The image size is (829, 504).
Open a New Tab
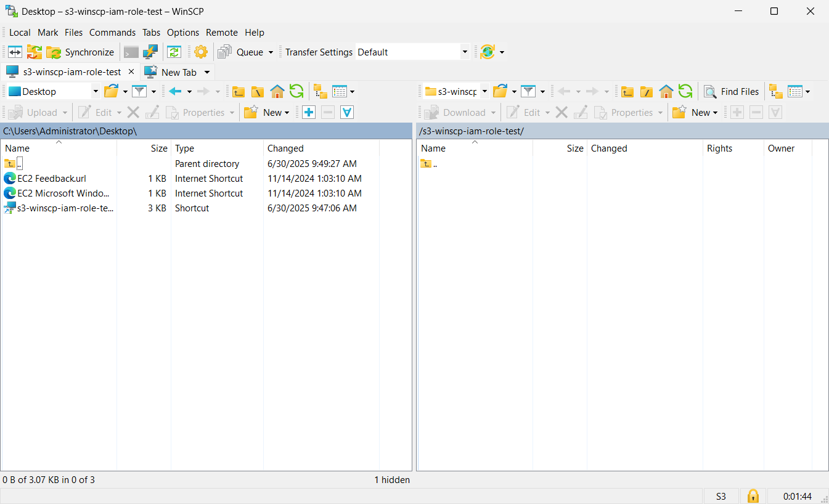coord(171,72)
